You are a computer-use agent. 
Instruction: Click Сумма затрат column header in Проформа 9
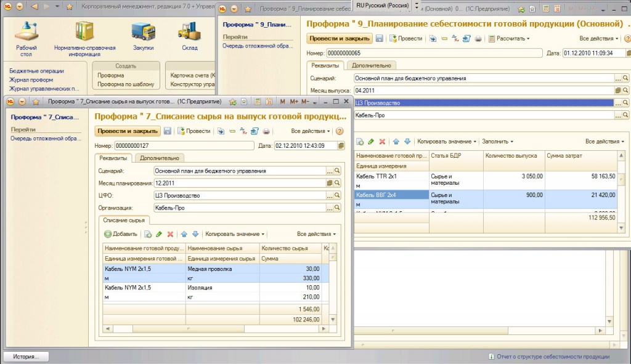click(581, 156)
